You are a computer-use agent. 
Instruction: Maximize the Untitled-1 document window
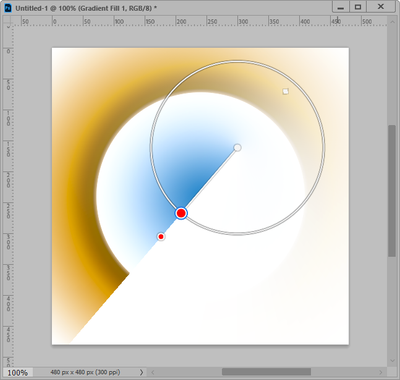click(358, 7)
